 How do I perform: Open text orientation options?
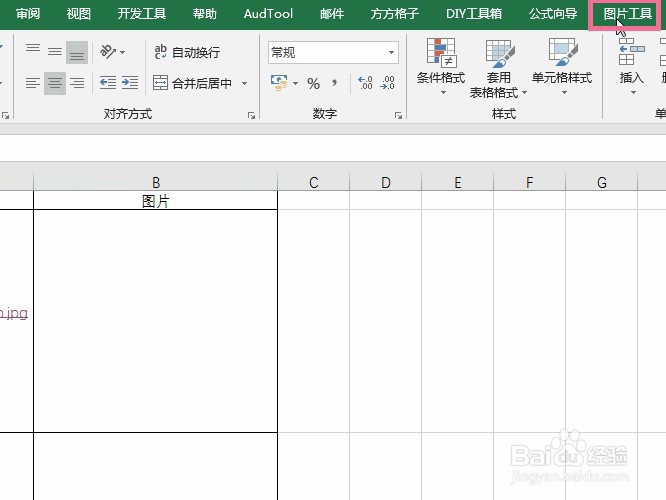coord(112,52)
